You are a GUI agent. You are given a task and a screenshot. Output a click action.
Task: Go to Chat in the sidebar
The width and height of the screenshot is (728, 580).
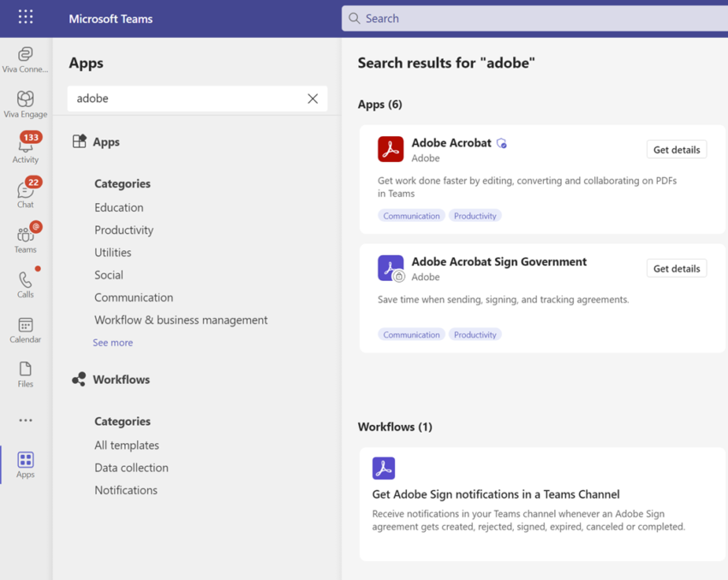26,194
